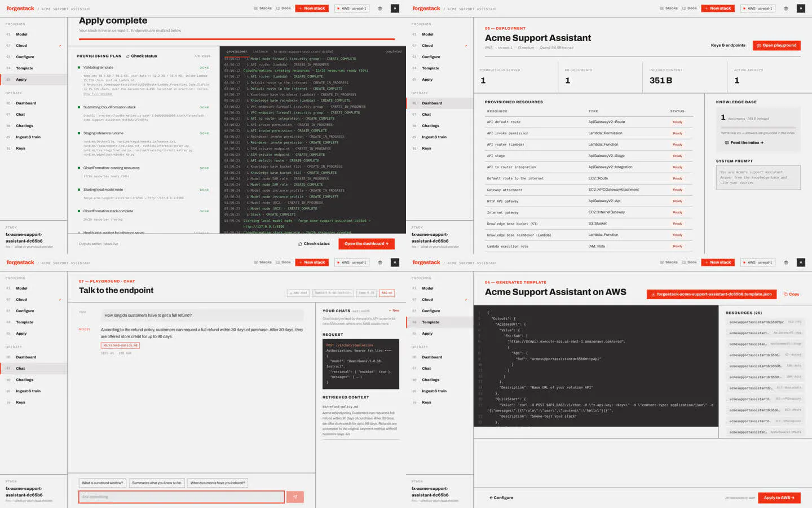Open Stacks in Playground chat window header
Screen dimensions: 812x508
click(263, 262)
